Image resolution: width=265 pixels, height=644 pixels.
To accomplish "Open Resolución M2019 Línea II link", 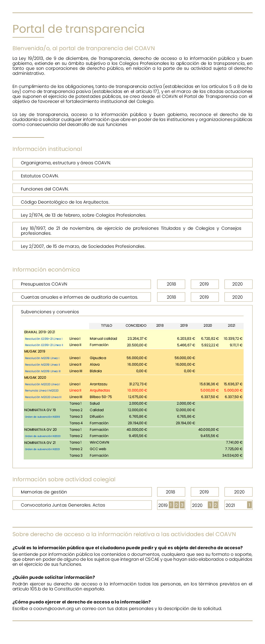I will (42, 365).
